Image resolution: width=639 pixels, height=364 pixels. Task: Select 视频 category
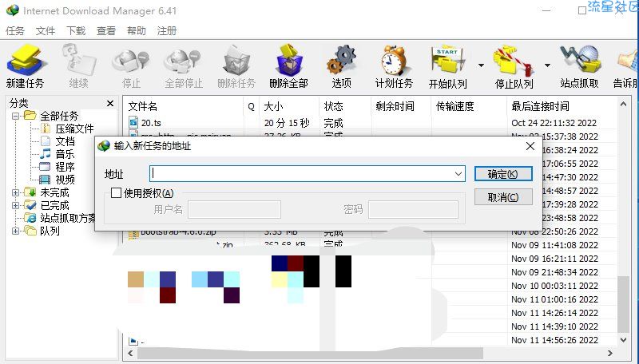click(65, 180)
